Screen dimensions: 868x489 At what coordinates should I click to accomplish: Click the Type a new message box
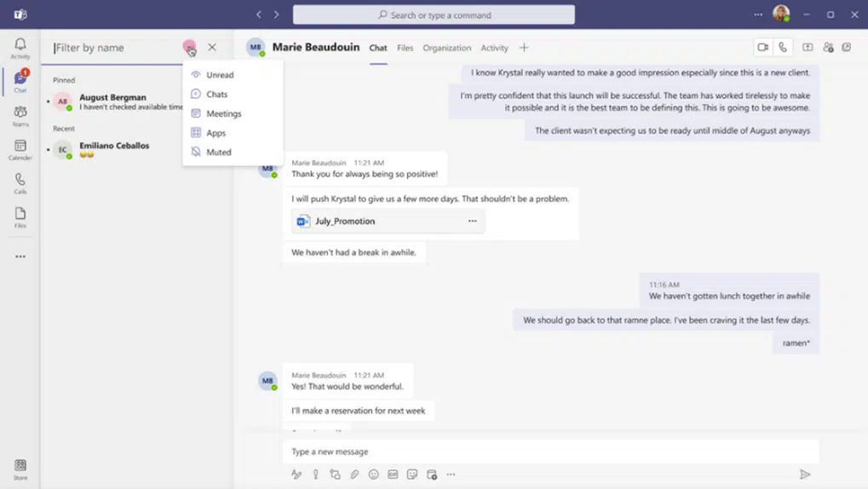tap(550, 452)
